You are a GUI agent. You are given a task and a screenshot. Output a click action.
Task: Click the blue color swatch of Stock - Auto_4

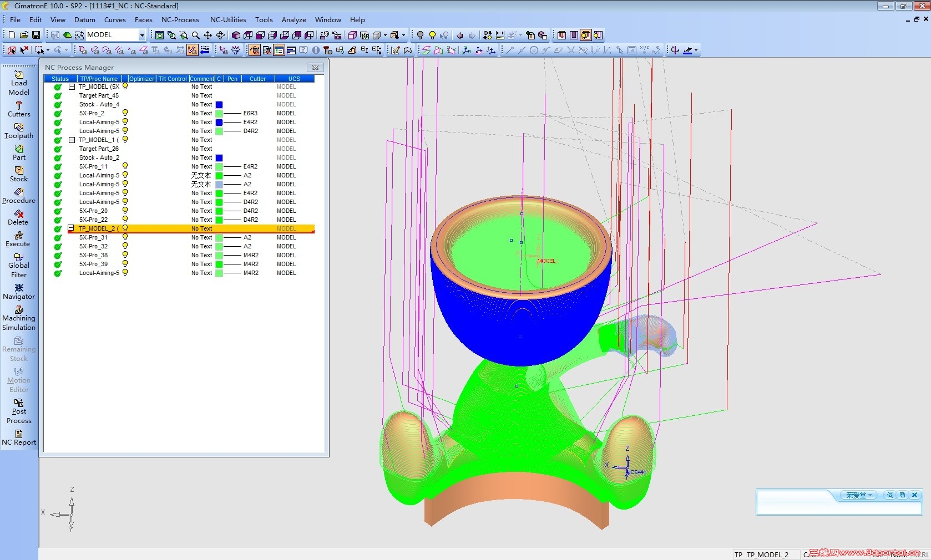tap(219, 104)
